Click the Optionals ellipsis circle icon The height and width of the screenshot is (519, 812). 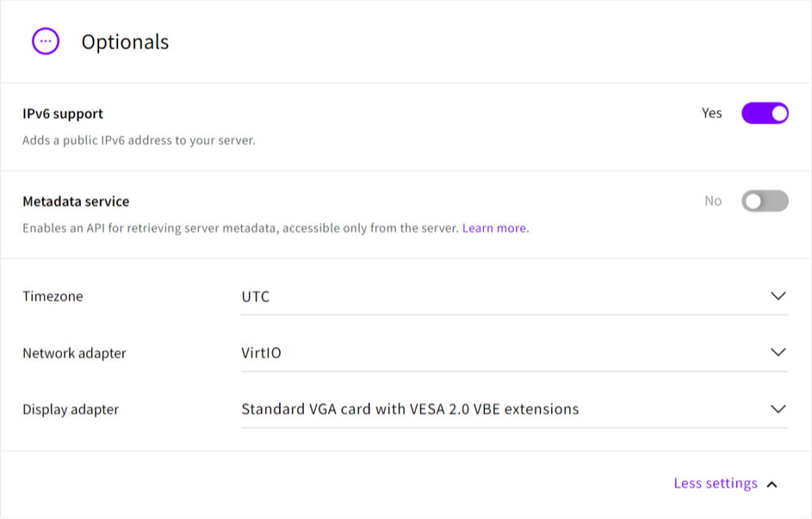click(x=45, y=41)
